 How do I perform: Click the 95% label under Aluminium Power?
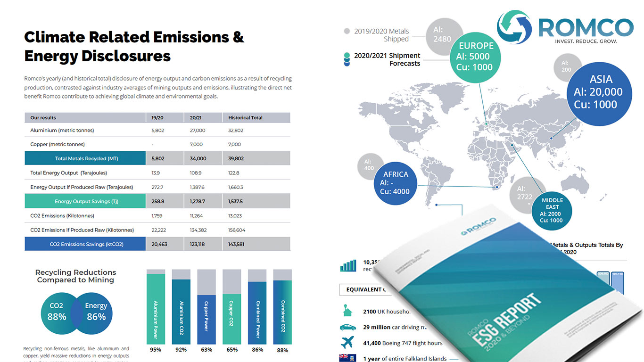(156, 350)
